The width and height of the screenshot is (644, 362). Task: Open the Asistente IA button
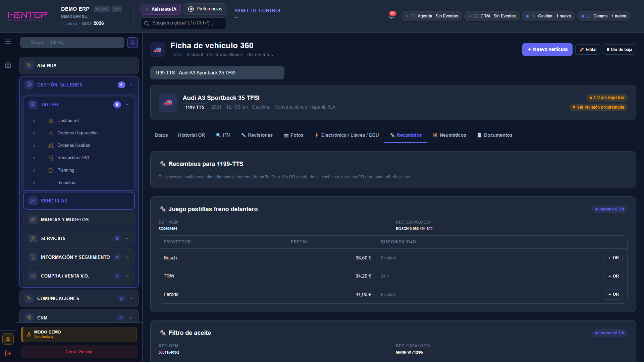161,9
